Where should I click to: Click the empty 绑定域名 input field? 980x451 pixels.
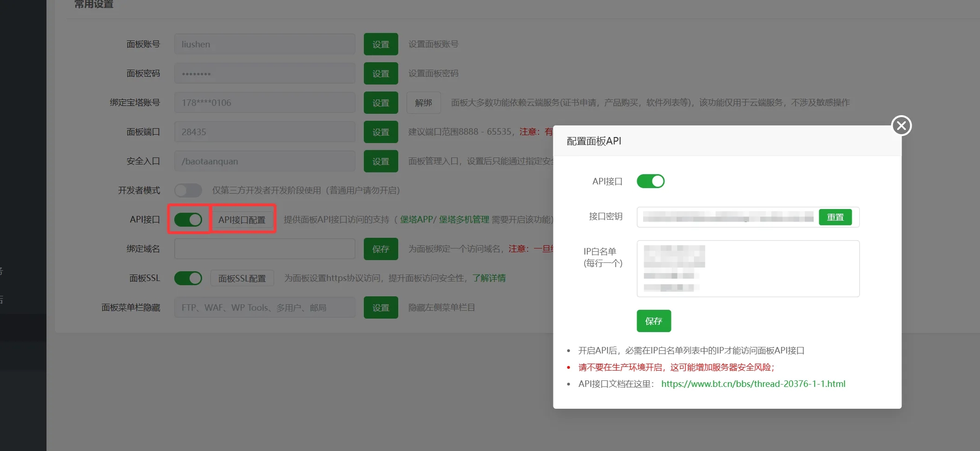(265, 249)
